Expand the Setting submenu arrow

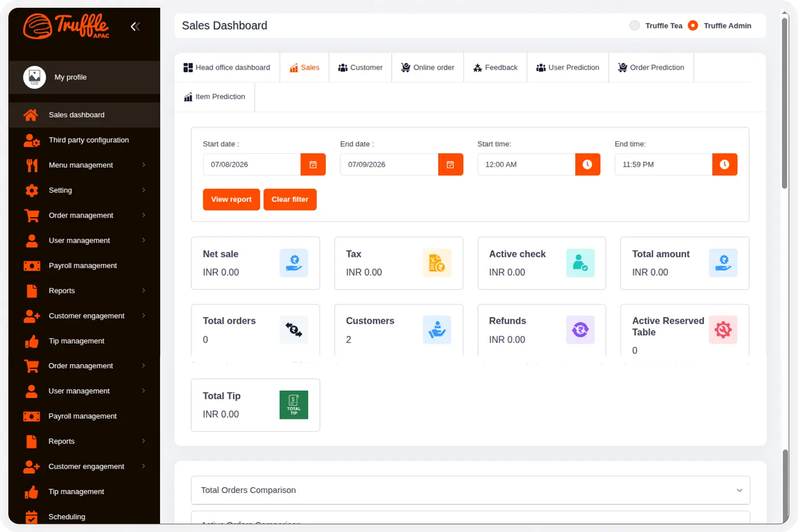[x=144, y=190]
